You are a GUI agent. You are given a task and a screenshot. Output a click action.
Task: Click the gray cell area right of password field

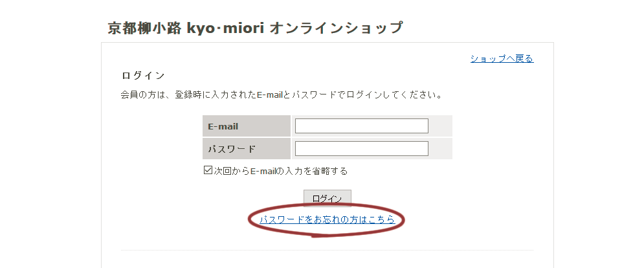441,149
